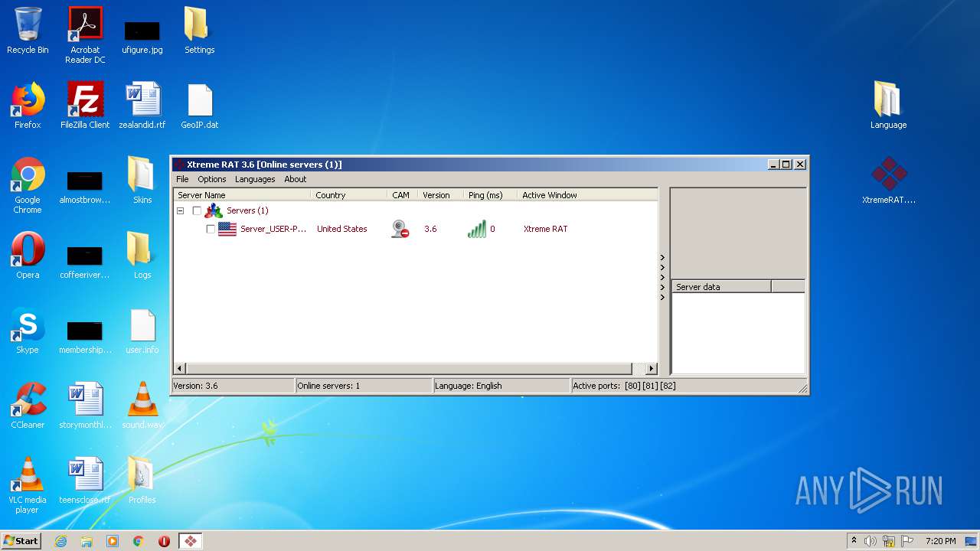This screenshot has height=551, width=980.
Task: Select teensclose.rtf document icon
Action: coord(85,481)
